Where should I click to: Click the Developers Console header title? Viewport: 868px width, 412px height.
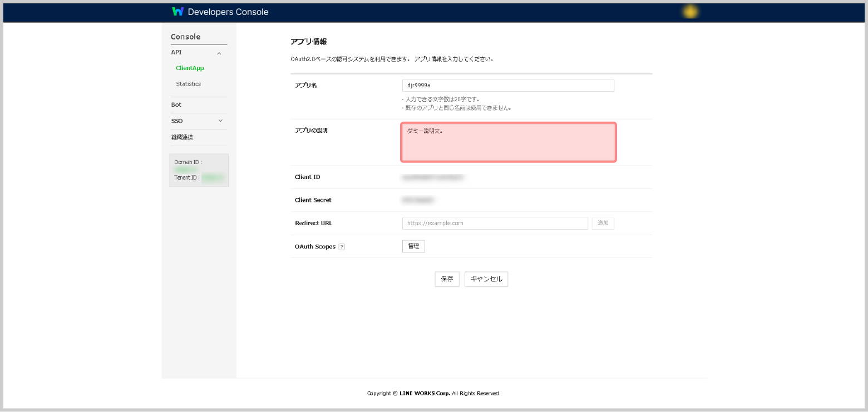pos(228,12)
